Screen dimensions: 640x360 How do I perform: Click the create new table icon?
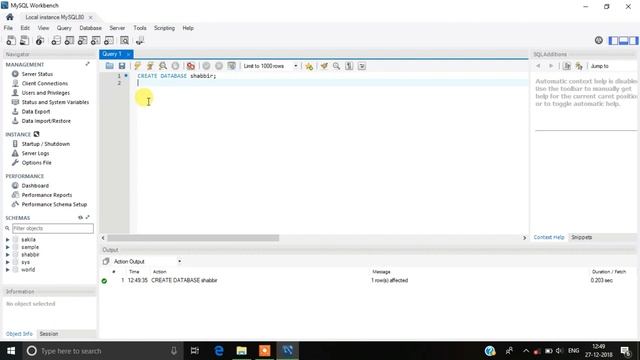click(69, 40)
